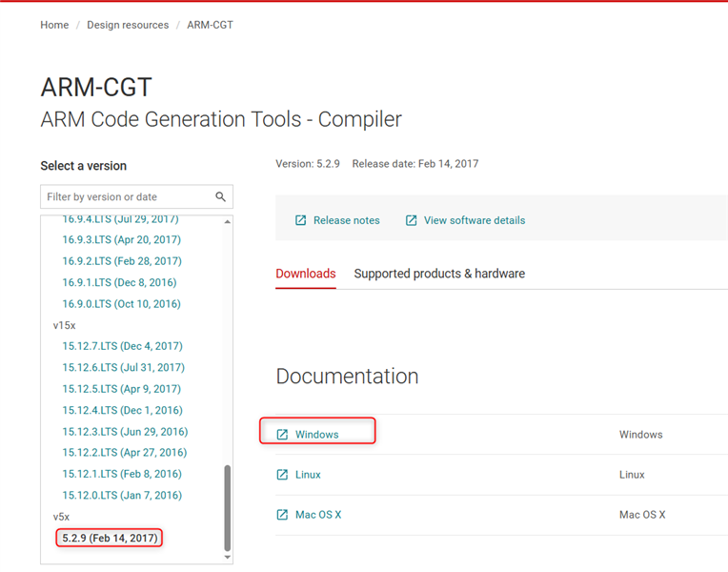Focus the Filter by version or date field
Screen dimensions: 728x572
tap(136, 196)
